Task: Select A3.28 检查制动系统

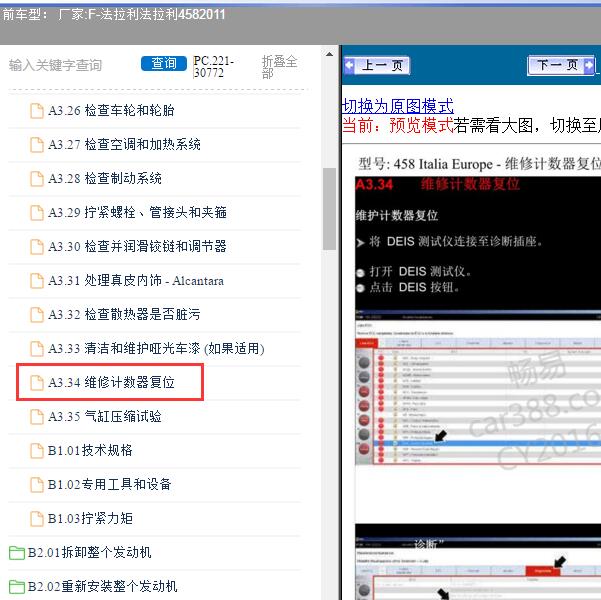Action: click(x=105, y=178)
